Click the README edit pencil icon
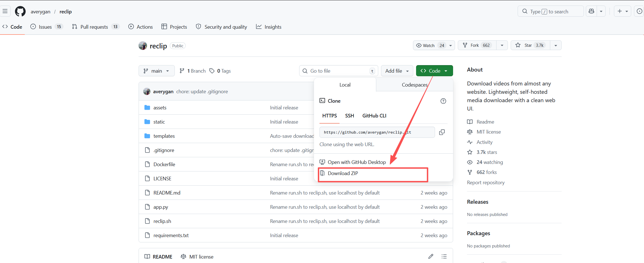 pyautogui.click(x=431, y=256)
